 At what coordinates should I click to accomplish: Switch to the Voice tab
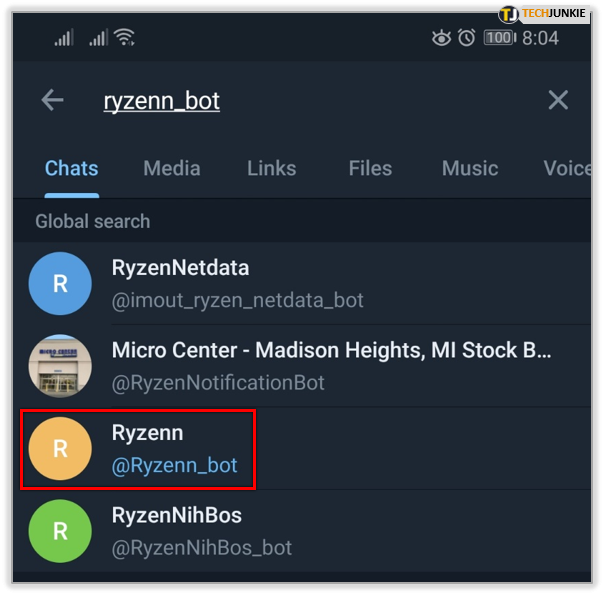(567, 168)
